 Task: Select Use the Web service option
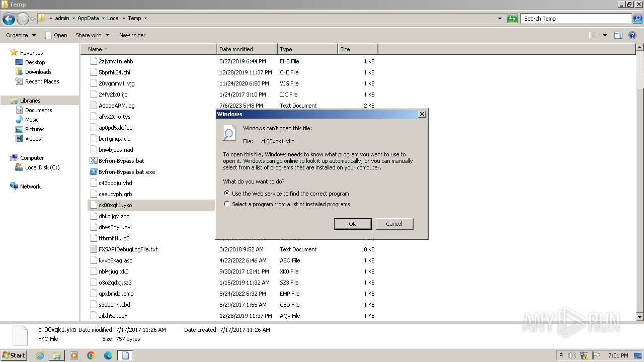click(x=227, y=193)
